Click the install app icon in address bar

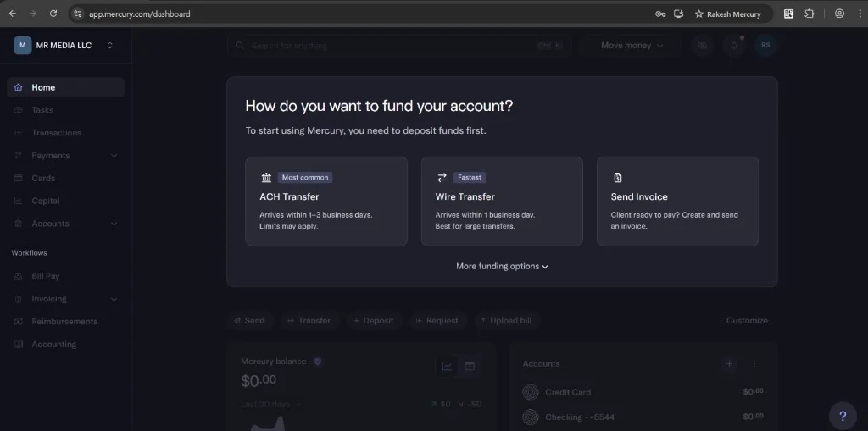point(679,14)
